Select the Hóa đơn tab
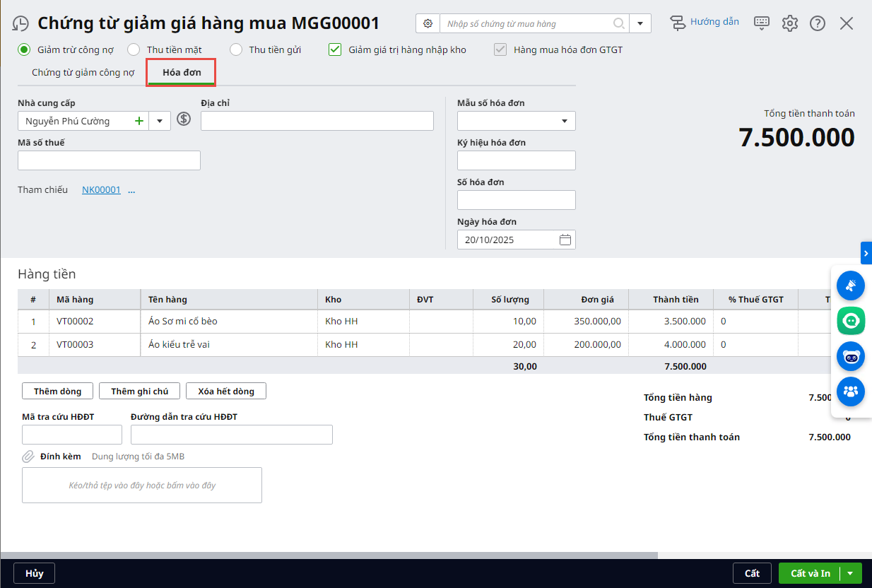 pos(182,72)
